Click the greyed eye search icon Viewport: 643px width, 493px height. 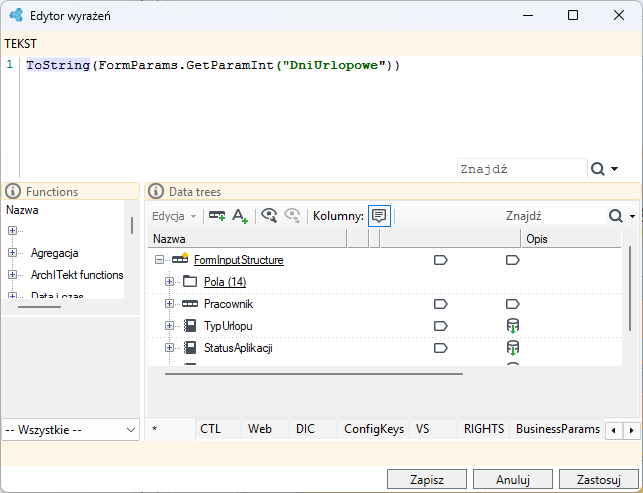click(x=292, y=215)
